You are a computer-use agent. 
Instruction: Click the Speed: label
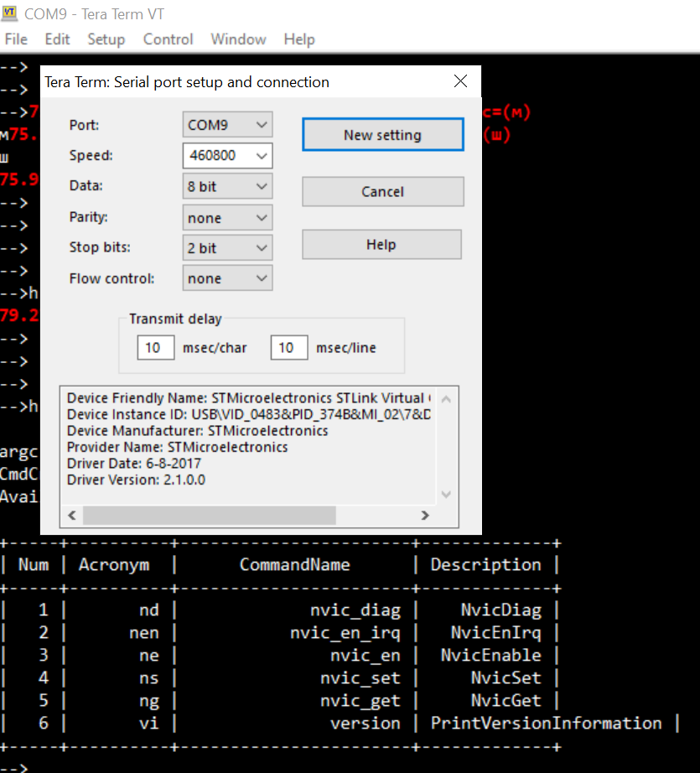pos(91,155)
